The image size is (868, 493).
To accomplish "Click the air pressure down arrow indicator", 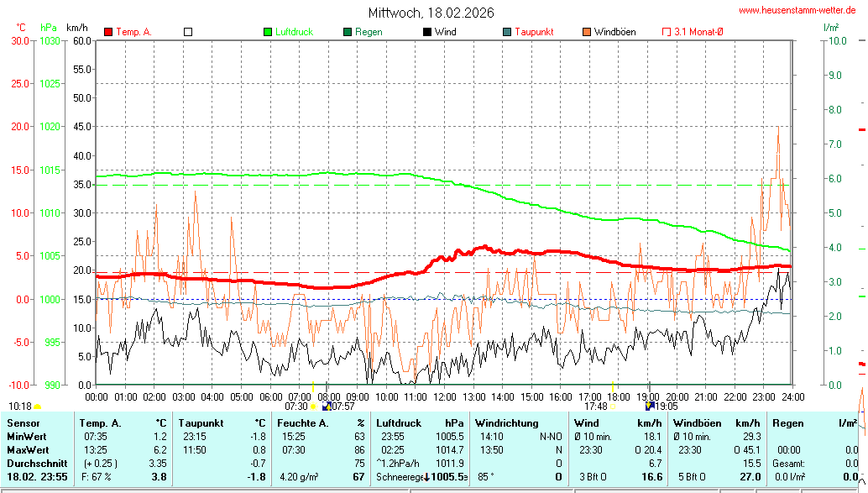I will (x=426, y=477).
